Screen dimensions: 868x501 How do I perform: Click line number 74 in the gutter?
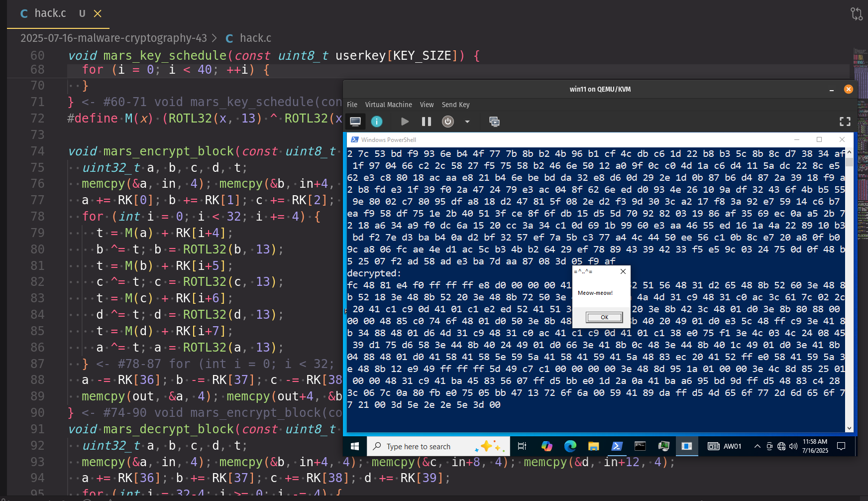tap(37, 151)
